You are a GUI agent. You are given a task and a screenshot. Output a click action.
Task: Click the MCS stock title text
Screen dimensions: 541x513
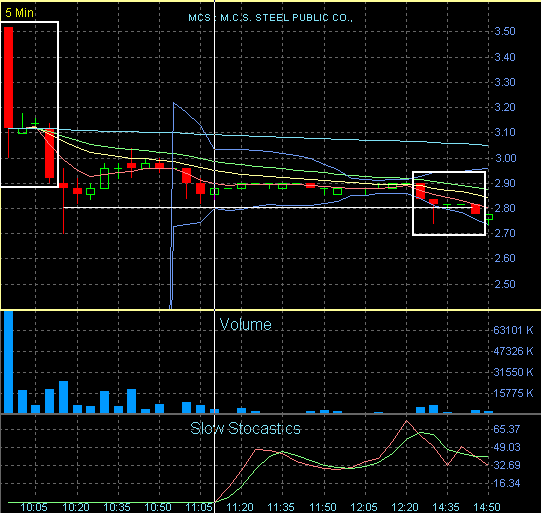point(270,18)
